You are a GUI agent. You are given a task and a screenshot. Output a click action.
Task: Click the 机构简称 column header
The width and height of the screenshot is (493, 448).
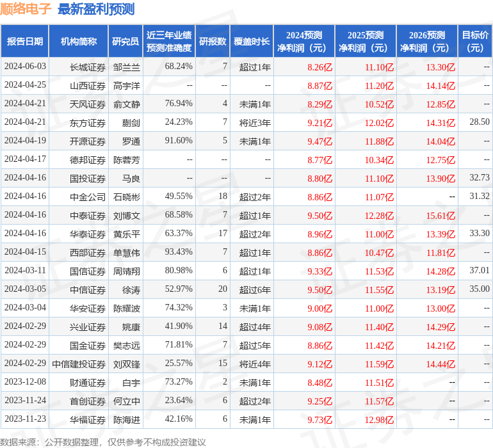79,41
